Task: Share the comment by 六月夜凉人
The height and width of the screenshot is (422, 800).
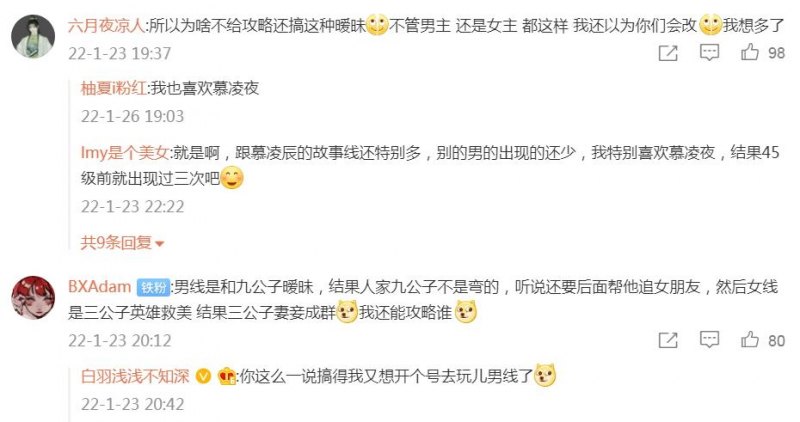Action: (x=668, y=53)
